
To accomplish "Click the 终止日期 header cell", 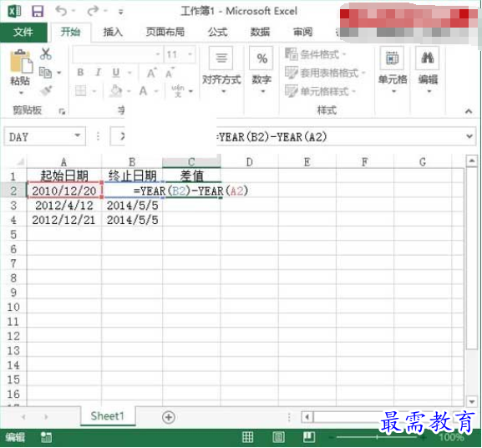I will click(x=132, y=176).
